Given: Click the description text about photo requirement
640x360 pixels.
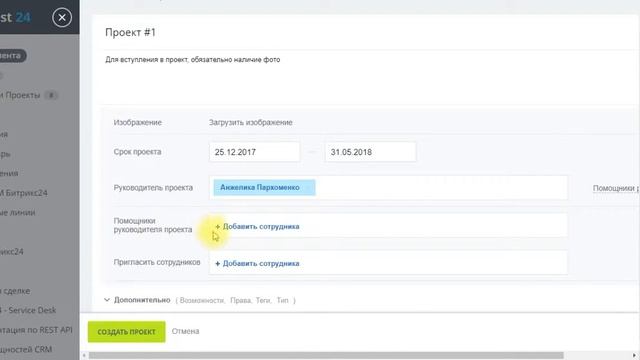Looking at the screenshot, I should pos(193,60).
